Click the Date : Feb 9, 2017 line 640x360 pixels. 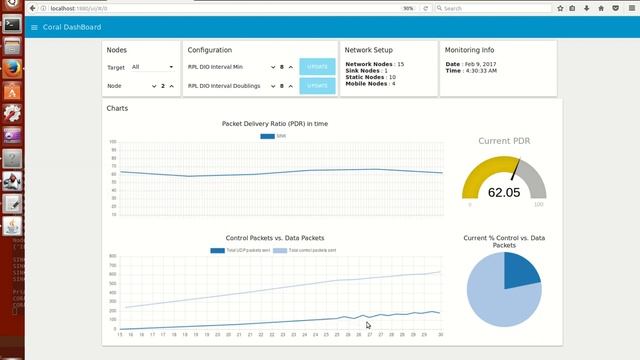click(x=471, y=64)
